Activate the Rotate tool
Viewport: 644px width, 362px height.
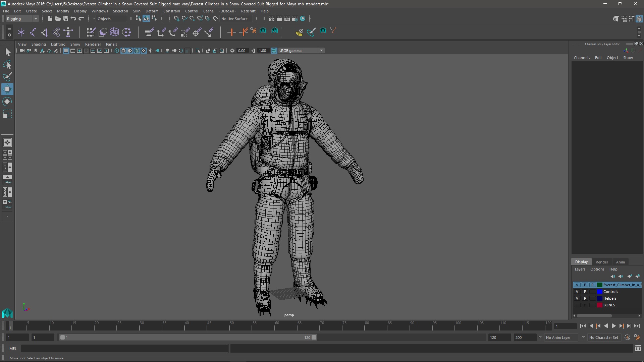tap(7, 102)
